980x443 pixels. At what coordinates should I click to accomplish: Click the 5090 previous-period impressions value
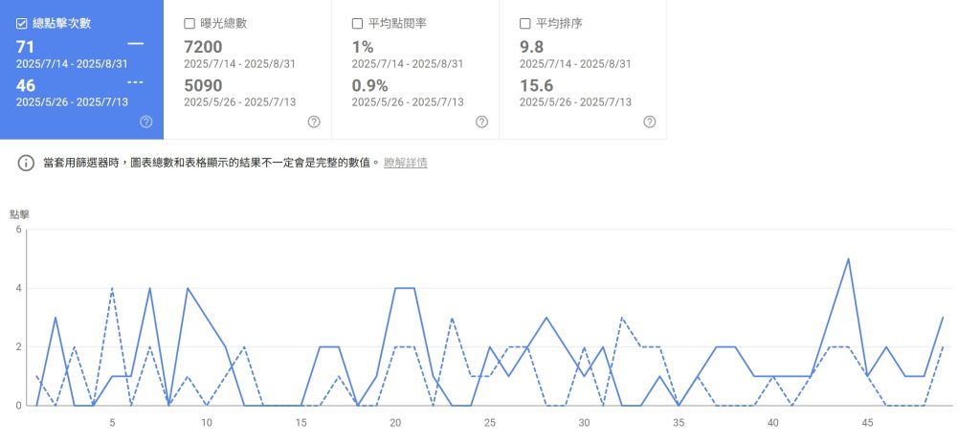pyautogui.click(x=204, y=85)
